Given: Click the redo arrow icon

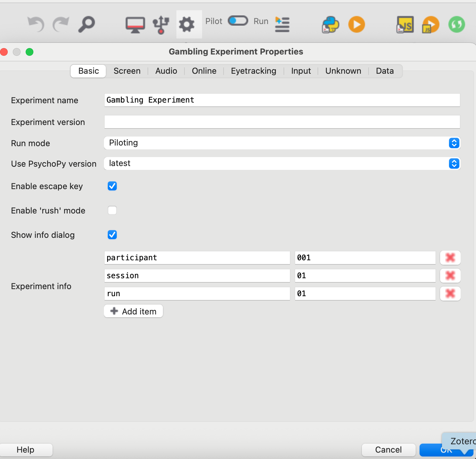Looking at the screenshot, I should (61, 24).
